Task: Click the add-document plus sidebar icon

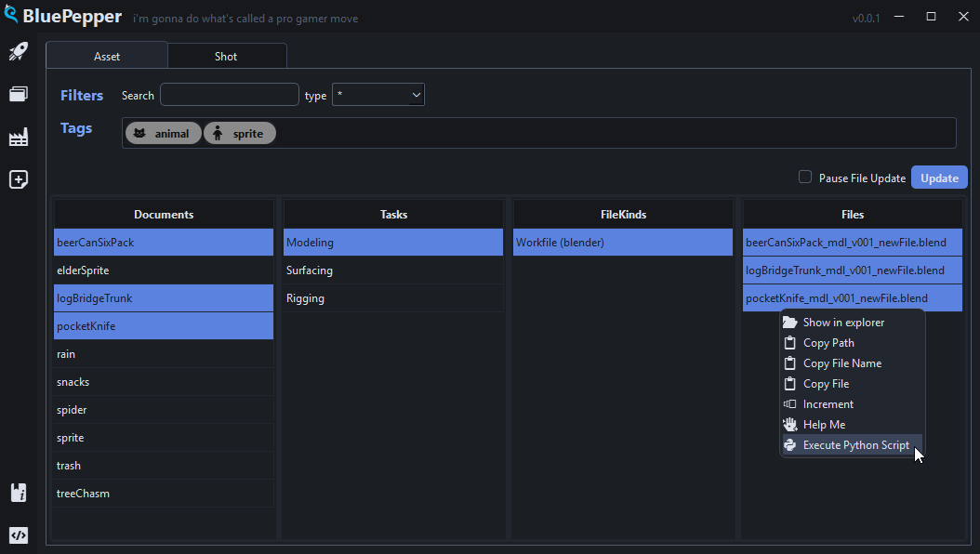Action: click(x=18, y=180)
